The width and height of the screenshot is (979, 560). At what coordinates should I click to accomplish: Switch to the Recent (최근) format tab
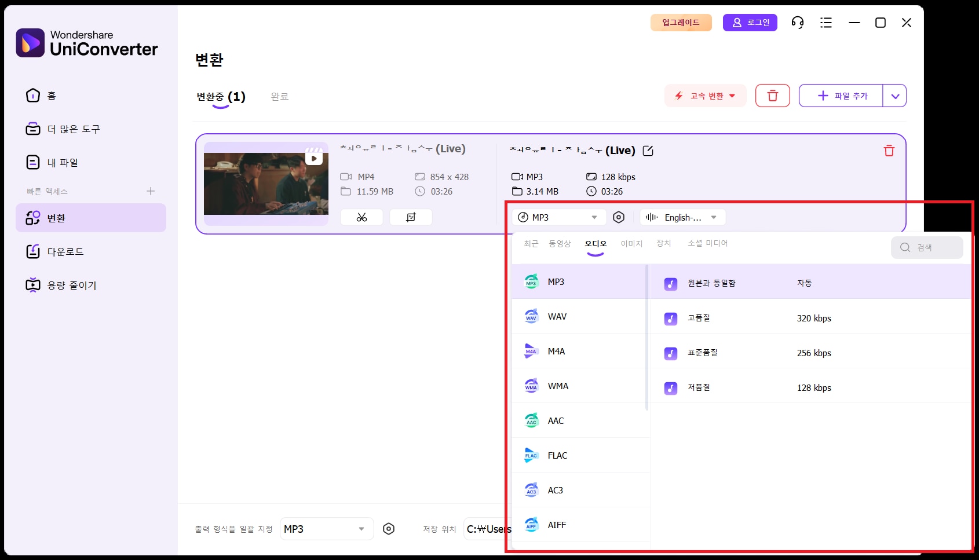531,244
